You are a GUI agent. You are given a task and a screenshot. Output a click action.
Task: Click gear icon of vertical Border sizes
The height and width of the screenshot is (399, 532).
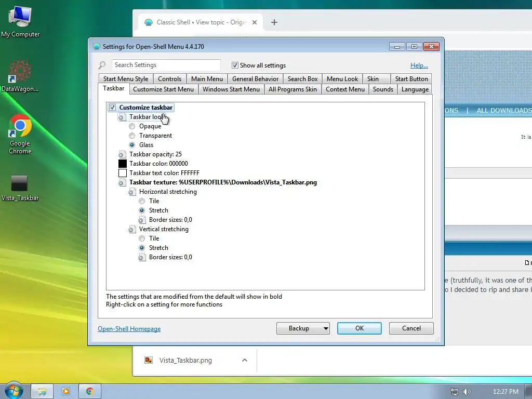[142, 257]
